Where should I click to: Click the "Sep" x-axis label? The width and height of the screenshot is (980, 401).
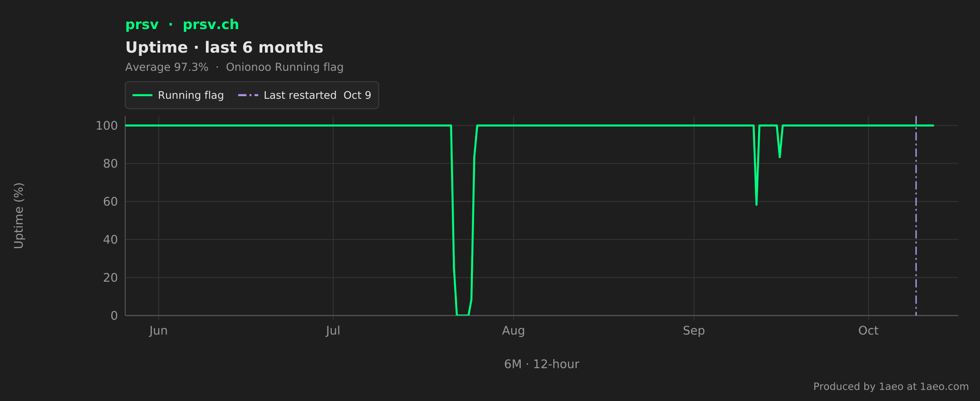click(694, 331)
